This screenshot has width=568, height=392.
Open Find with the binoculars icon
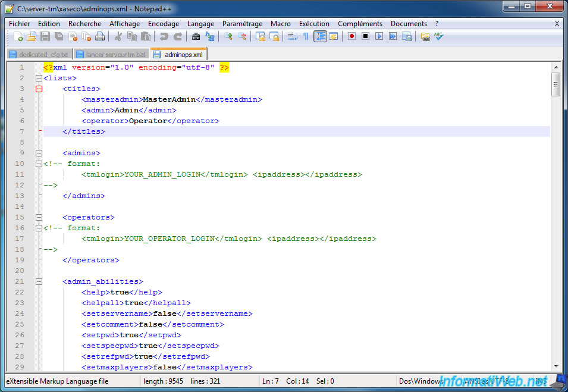196,37
